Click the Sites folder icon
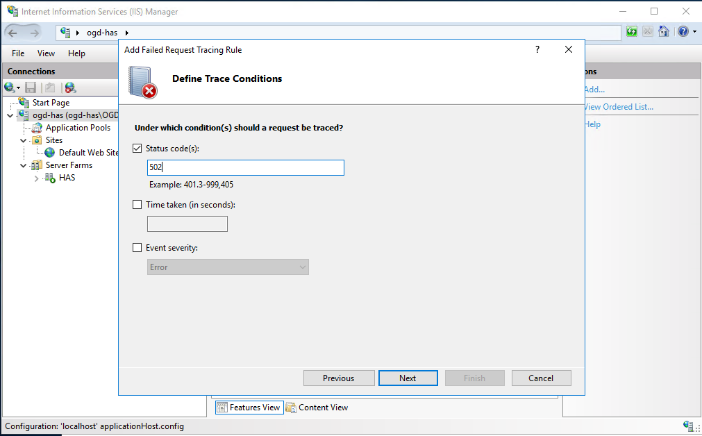The width and height of the screenshot is (702, 436). (x=37, y=140)
